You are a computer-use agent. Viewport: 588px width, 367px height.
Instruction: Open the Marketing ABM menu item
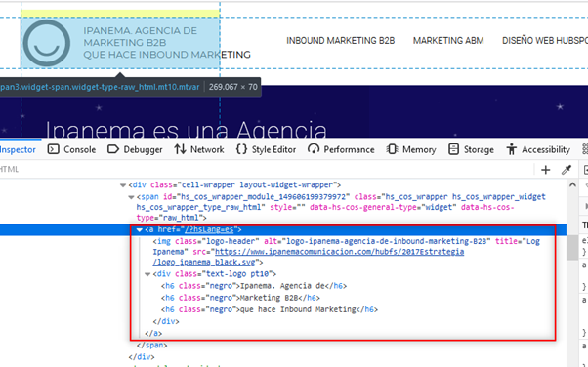448,40
